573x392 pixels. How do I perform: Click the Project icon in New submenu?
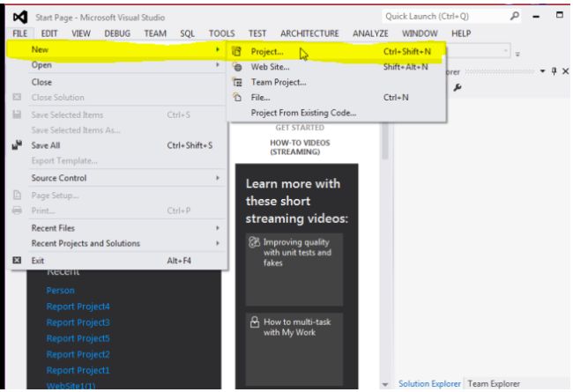[237, 51]
